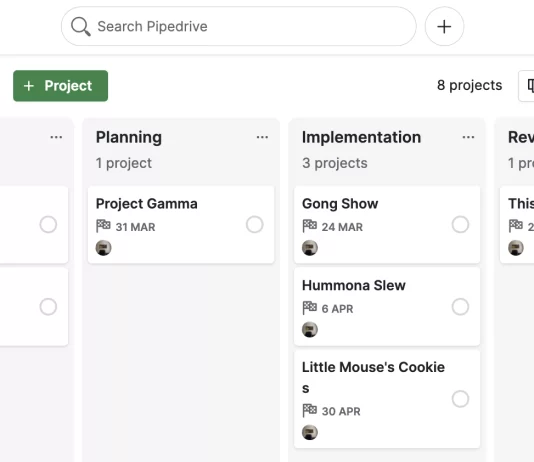534x462 pixels.
Task: Click the magnifier icon in search bar
Action: (81, 27)
